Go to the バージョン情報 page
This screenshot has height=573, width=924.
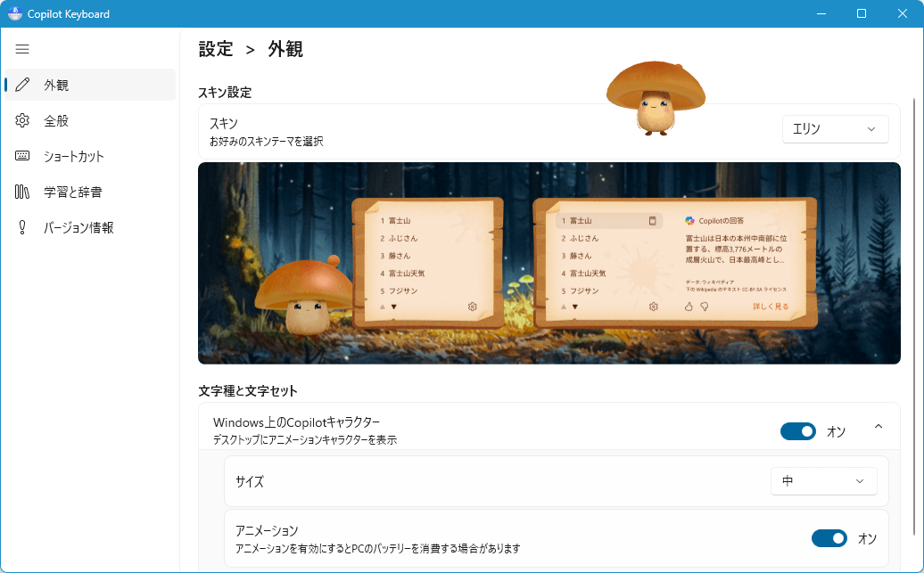click(78, 227)
